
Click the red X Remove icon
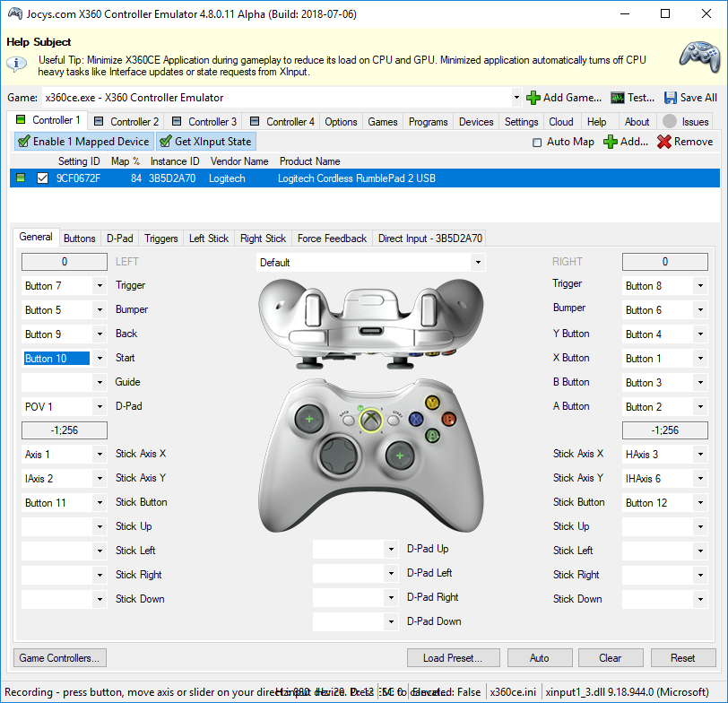tap(664, 142)
